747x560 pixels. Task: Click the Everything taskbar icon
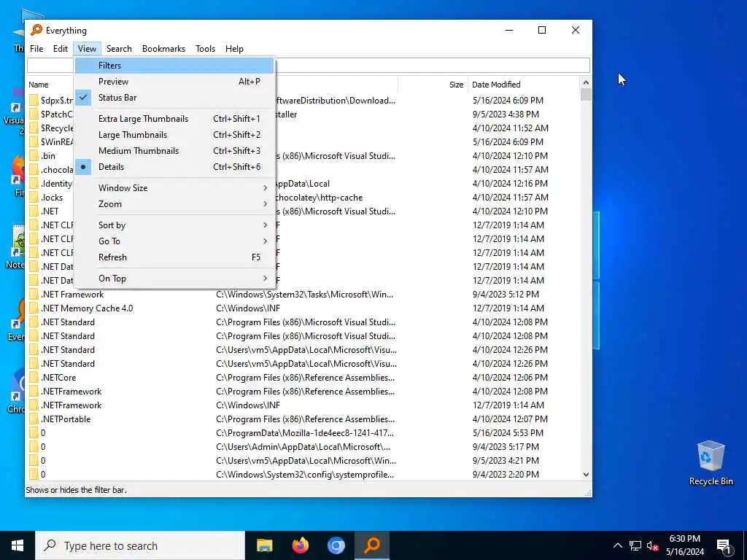[372, 545]
